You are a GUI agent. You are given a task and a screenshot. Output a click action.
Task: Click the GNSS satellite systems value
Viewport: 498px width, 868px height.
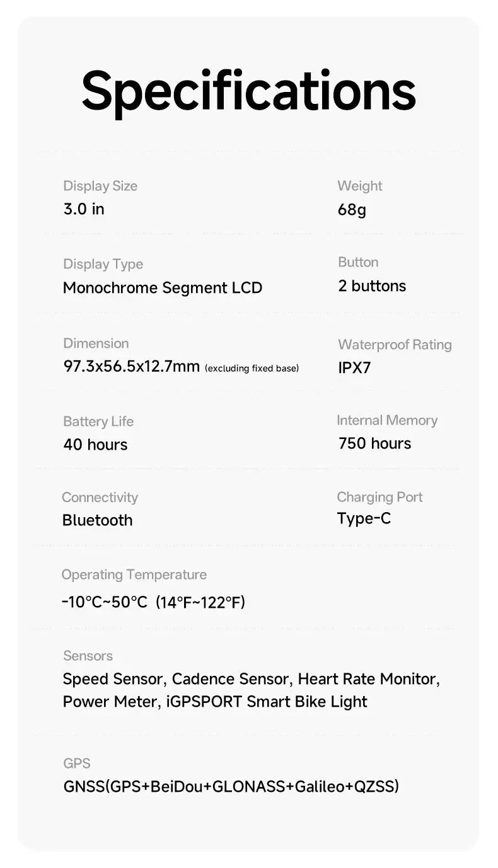(231, 786)
